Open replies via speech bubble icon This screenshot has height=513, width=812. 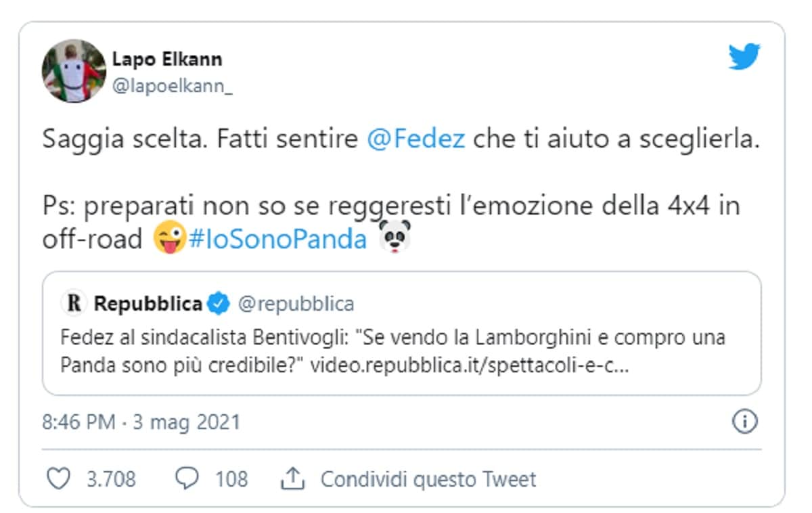click(186, 479)
